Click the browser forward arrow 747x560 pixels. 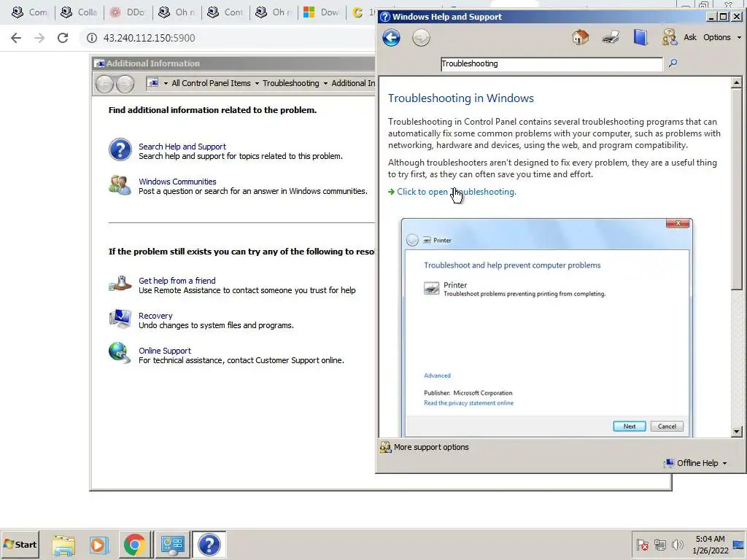tap(39, 38)
